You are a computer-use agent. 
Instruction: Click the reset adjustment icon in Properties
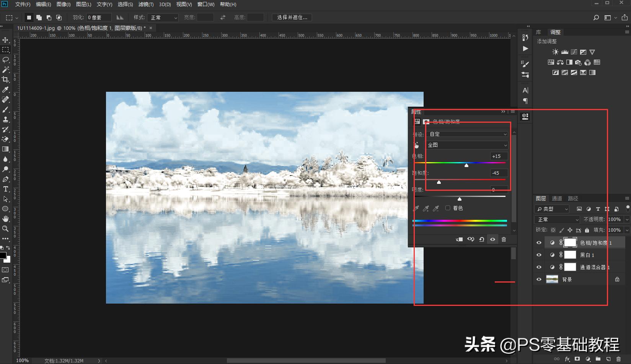click(x=481, y=239)
